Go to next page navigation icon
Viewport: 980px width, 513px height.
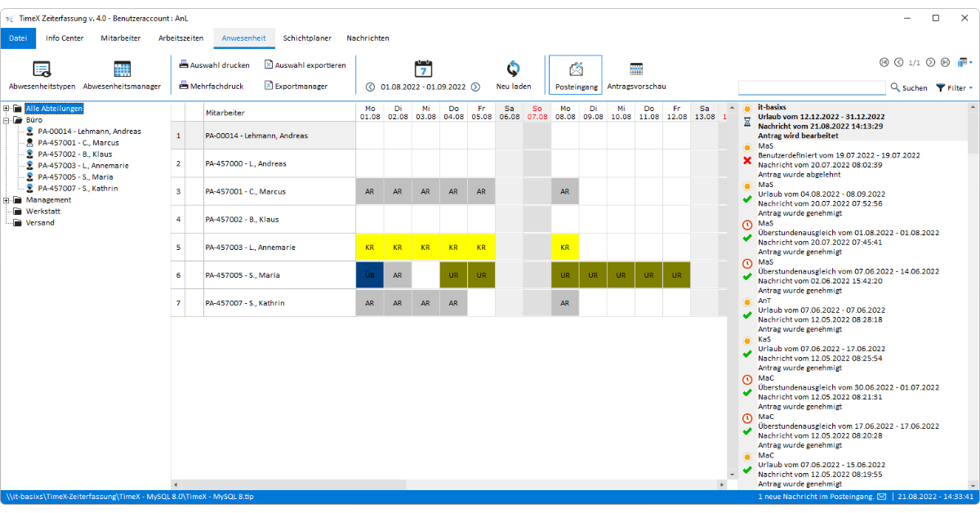(x=930, y=62)
